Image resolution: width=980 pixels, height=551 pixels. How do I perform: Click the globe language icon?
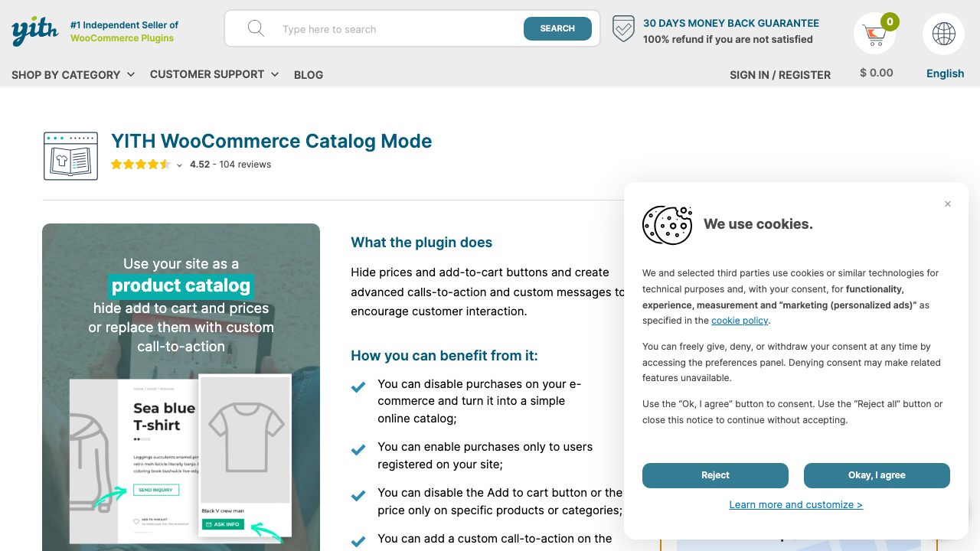[x=943, y=34]
